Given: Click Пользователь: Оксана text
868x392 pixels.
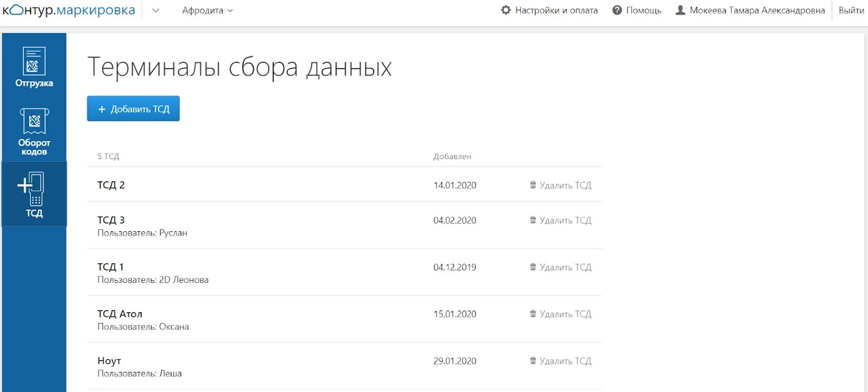Looking at the screenshot, I should pyautogui.click(x=143, y=327).
